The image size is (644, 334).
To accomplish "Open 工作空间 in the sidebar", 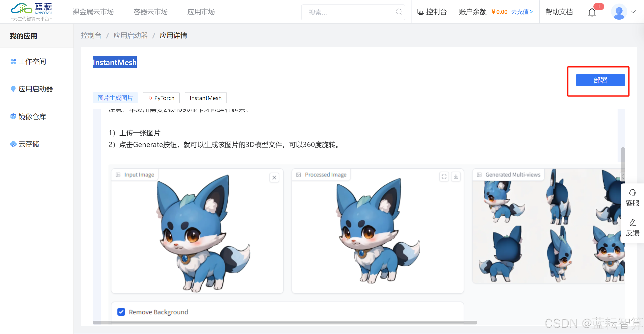I will (32, 62).
